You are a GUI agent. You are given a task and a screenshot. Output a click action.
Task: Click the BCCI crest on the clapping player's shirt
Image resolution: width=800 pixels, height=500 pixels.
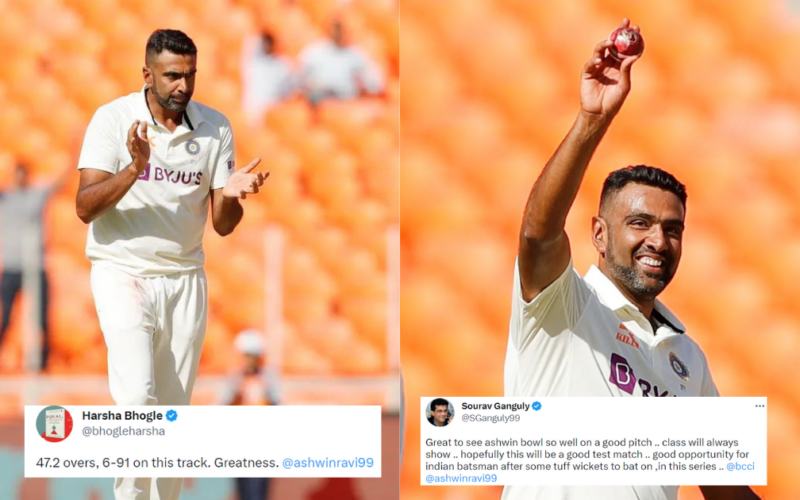[x=192, y=147]
